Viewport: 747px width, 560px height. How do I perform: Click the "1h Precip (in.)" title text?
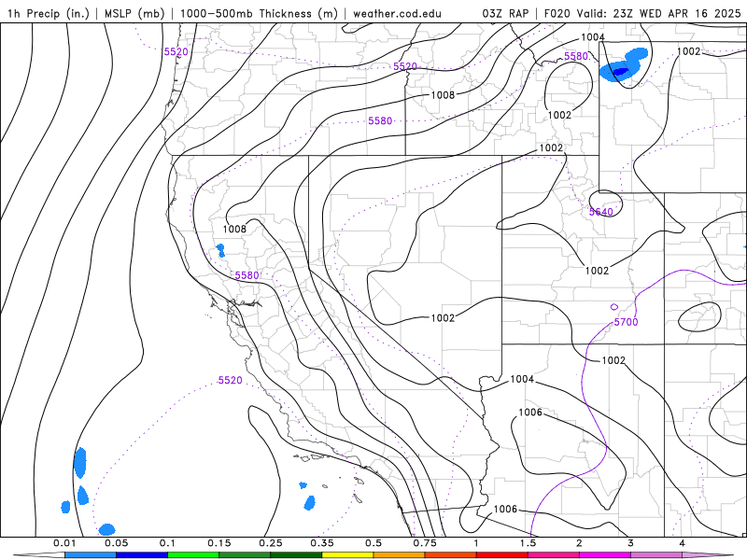click(49, 13)
